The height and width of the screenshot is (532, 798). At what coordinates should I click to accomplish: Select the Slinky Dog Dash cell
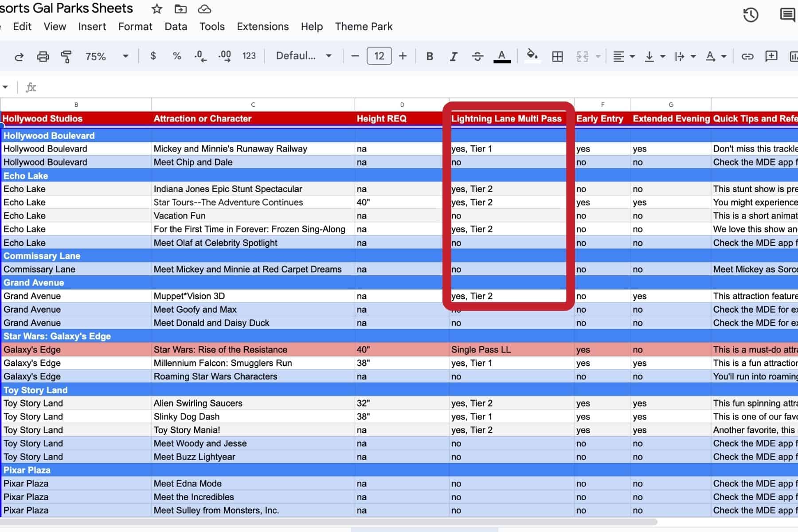click(253, 416)
